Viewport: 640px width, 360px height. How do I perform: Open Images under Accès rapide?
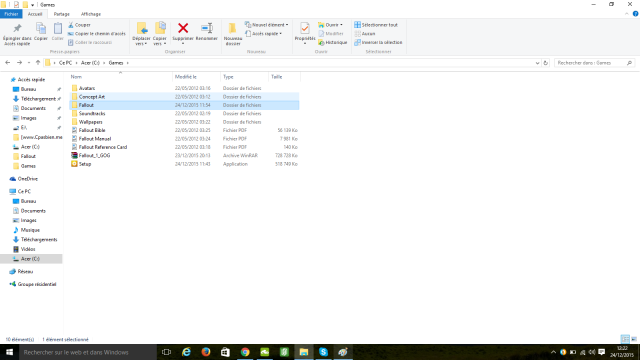(28, 118)
